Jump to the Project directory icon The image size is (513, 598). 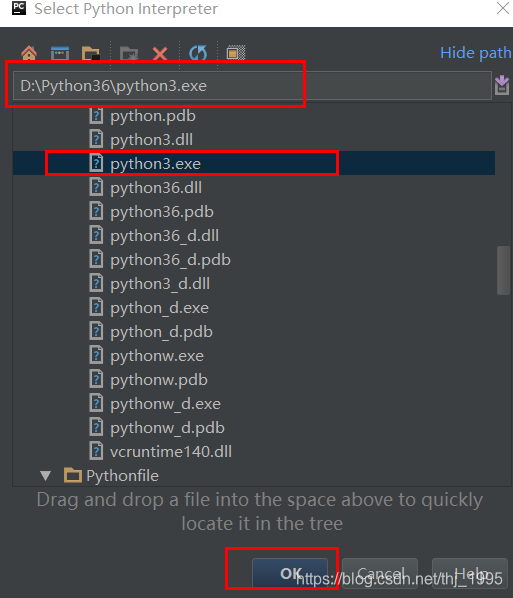(x=91, y=53)
